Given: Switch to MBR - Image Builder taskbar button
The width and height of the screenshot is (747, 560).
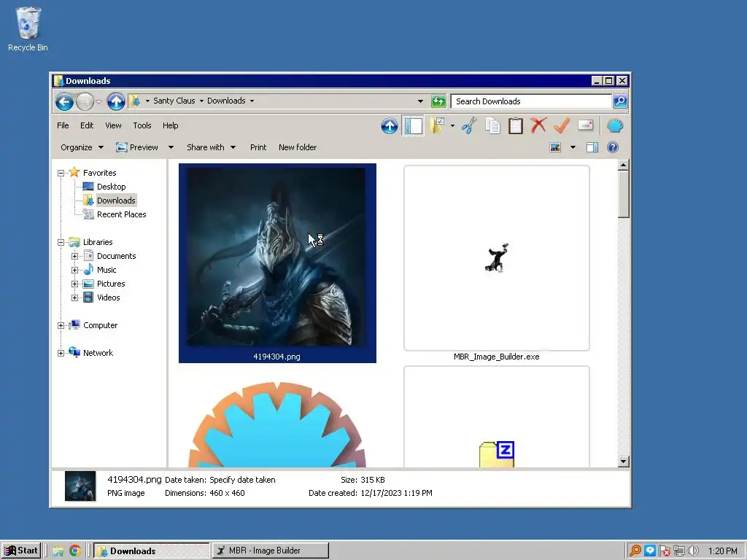Looking at the screenshot, I should click(271, 551).
